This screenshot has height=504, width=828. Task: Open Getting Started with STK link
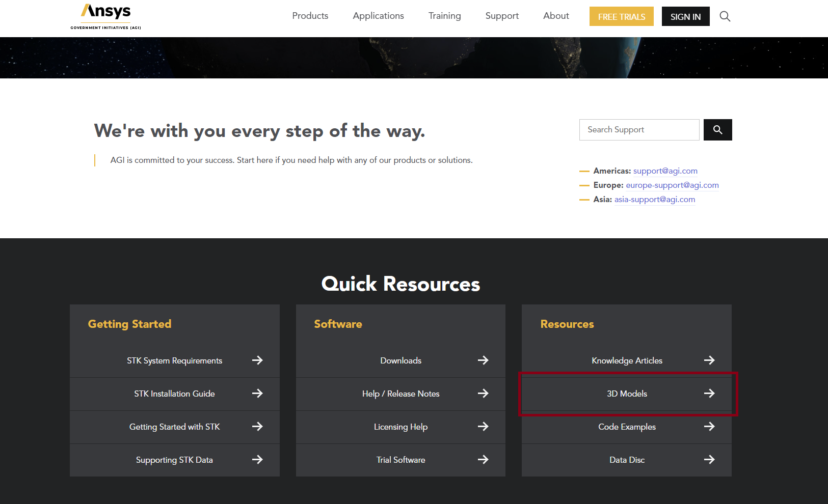click(174, 427)
